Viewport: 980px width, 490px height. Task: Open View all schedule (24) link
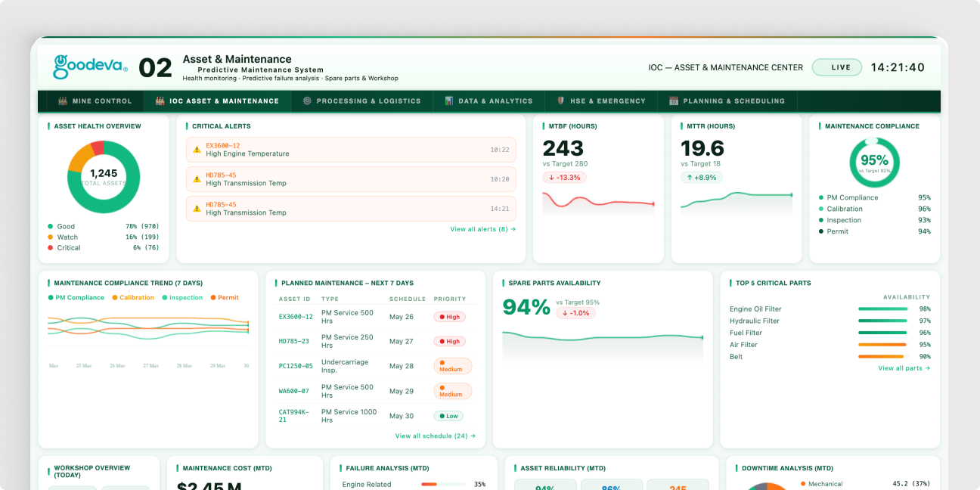click(435, 436)
